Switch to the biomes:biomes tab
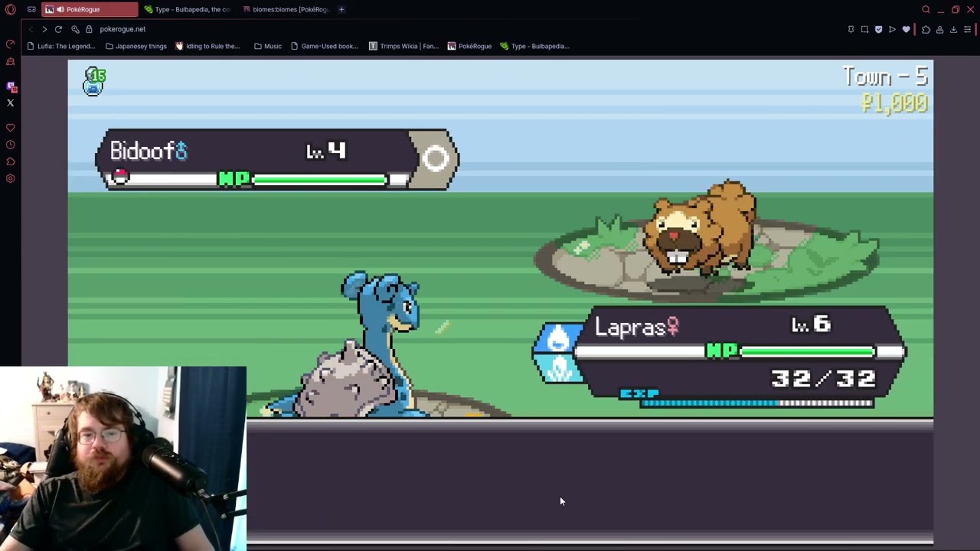The height and width of the screenshot is (551, 980). pyautogui.click(x=286, y=9)
